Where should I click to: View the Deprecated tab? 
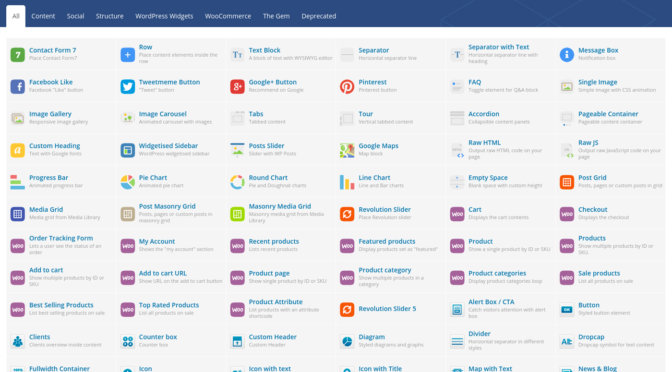pyautogui.click(x=319, y=16)
